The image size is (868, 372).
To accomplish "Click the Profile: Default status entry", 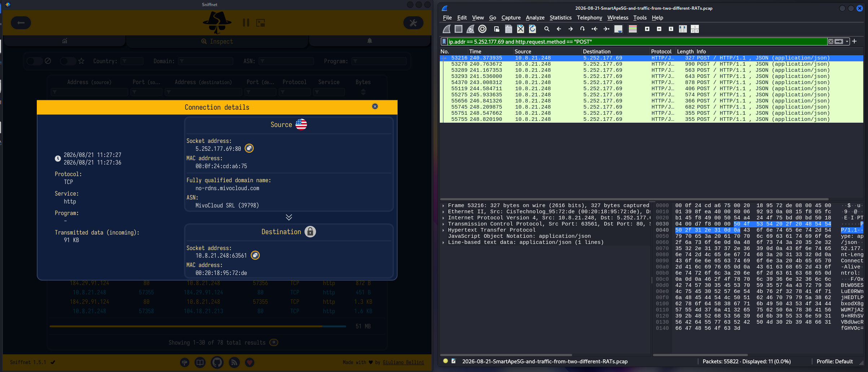I will point(834,362).
